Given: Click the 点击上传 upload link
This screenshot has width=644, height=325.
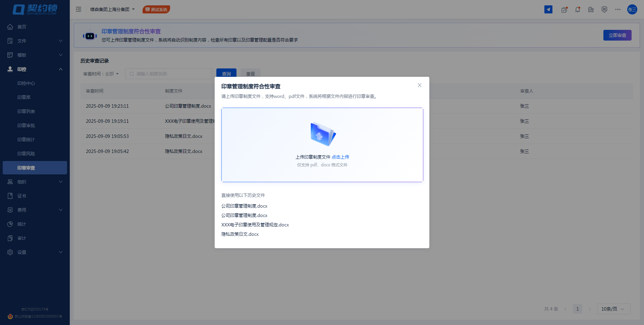Looking at the screenshot, I should [x=340, y=157].
